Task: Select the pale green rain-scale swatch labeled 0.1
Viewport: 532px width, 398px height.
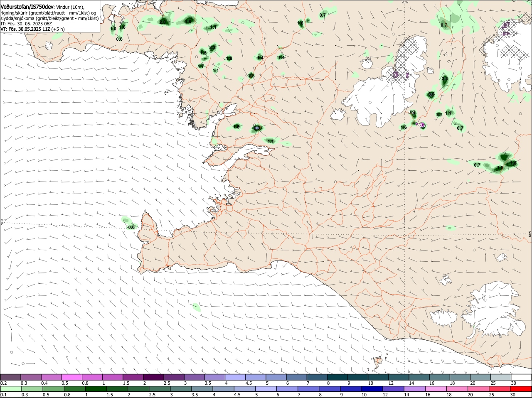Action: 11,389
